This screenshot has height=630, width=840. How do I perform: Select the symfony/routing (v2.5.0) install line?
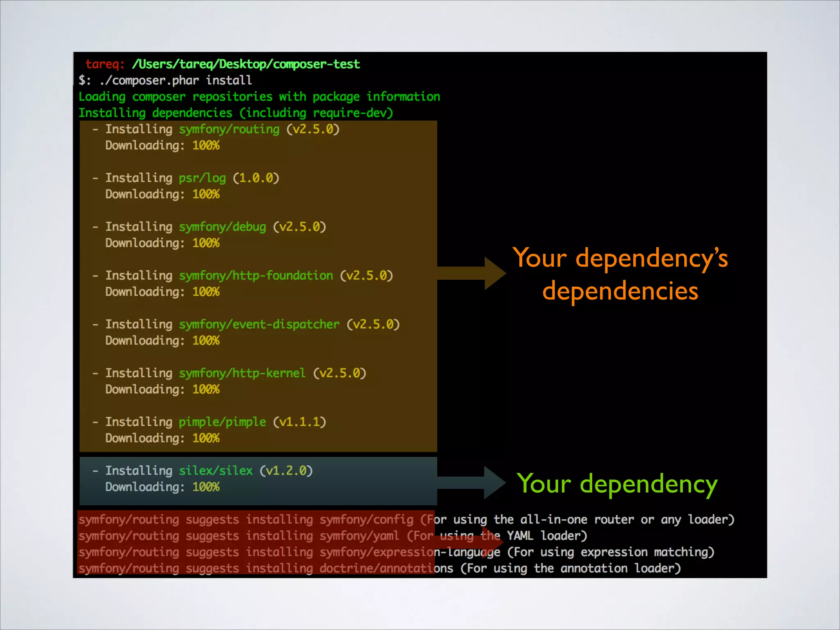click(216, 129)
